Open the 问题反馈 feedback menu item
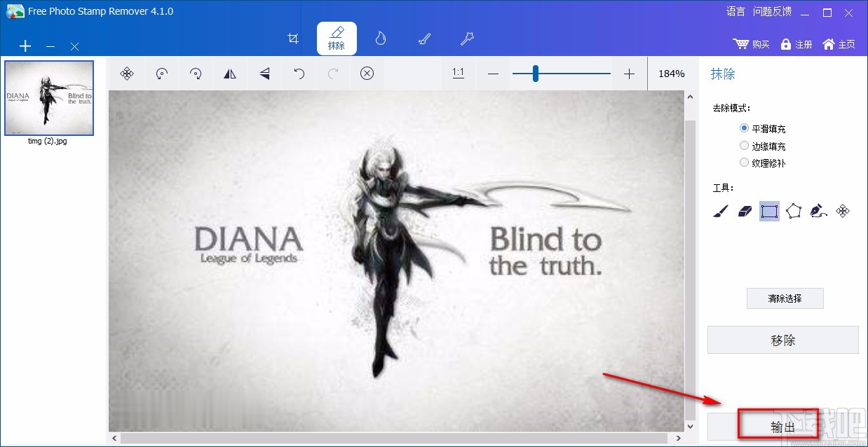This screenshot has width=868, height=447. (x=772, y=11)
